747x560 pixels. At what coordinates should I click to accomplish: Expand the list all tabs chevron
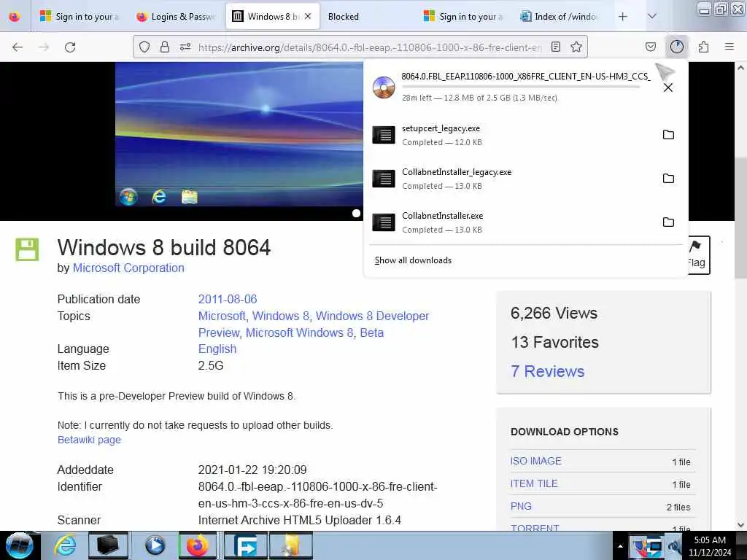pos(652,17)
